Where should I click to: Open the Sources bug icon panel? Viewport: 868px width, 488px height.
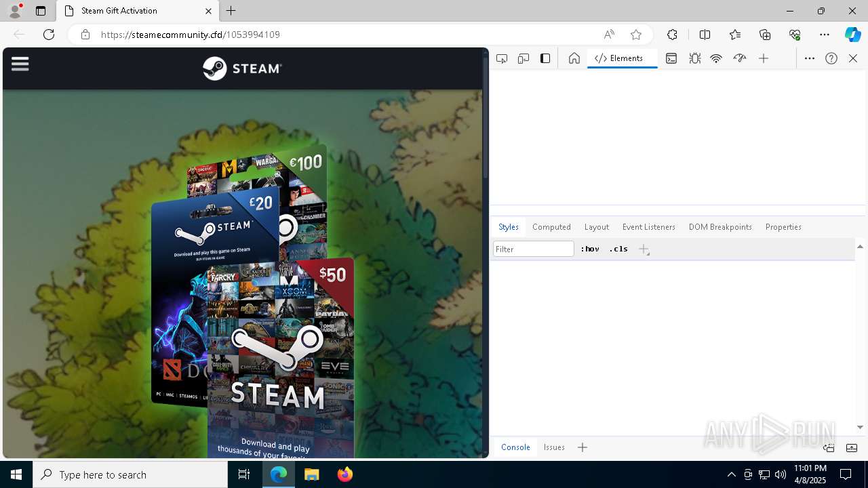click(x=694, y=58)
